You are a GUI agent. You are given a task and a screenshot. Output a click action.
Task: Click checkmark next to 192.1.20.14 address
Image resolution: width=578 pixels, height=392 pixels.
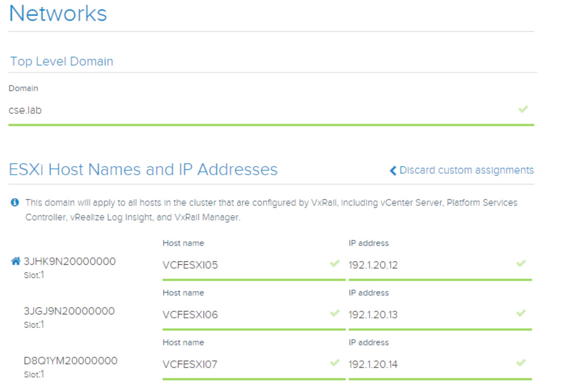coord(521,363)
